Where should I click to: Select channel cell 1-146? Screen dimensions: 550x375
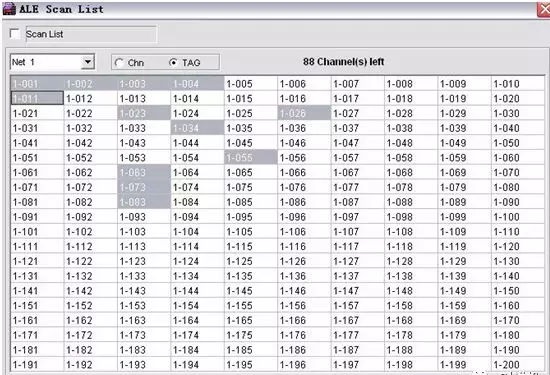[304, 290]
